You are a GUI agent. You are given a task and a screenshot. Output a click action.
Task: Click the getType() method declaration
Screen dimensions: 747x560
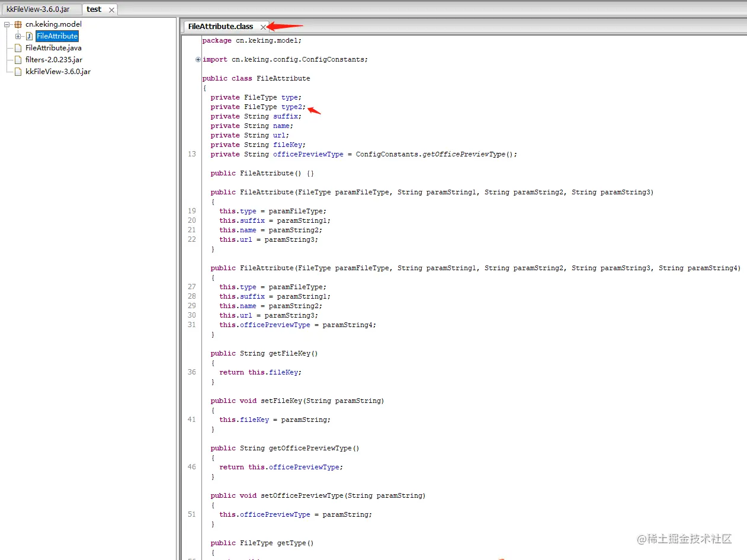(x=262, y=543)
